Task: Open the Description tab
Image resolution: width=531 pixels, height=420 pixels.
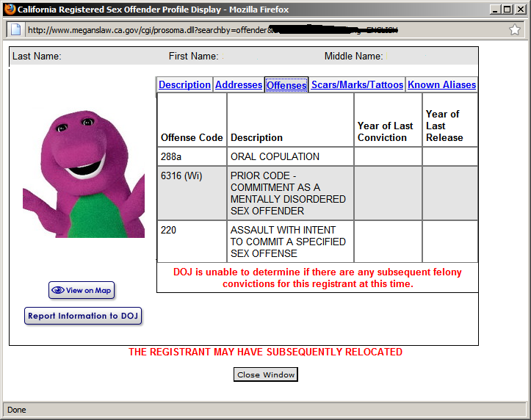Action: coord(184,84)
